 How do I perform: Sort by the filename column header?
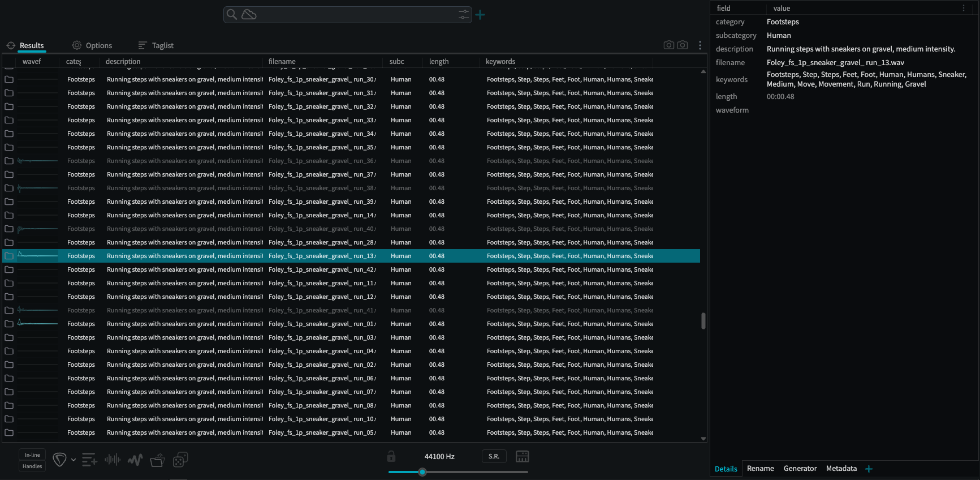click(282, 61)
